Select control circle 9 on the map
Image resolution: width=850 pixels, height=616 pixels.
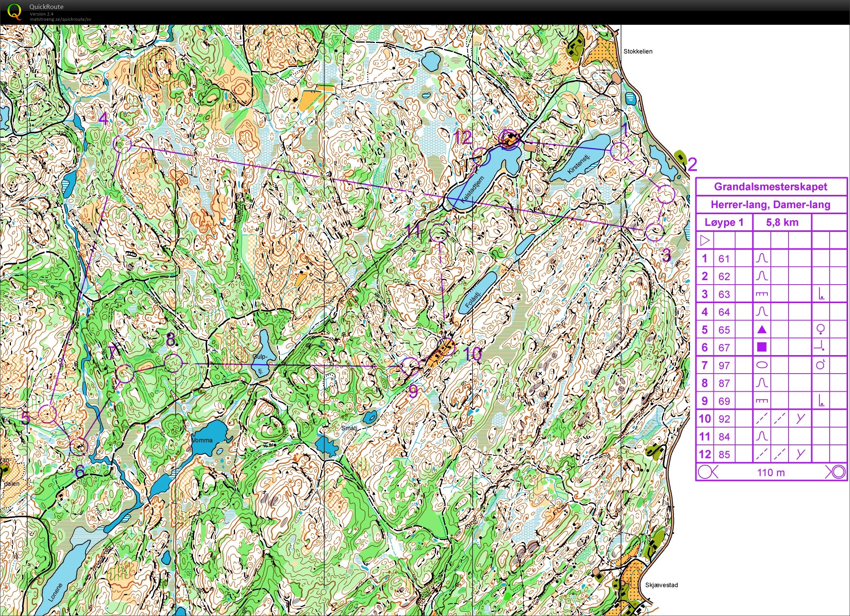coord(410,366)
